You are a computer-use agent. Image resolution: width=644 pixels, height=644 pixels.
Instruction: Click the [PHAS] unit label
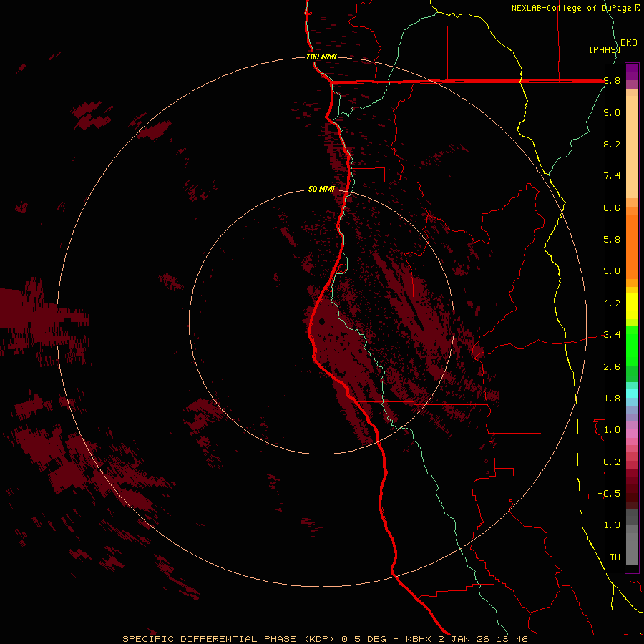coord(605,49)
